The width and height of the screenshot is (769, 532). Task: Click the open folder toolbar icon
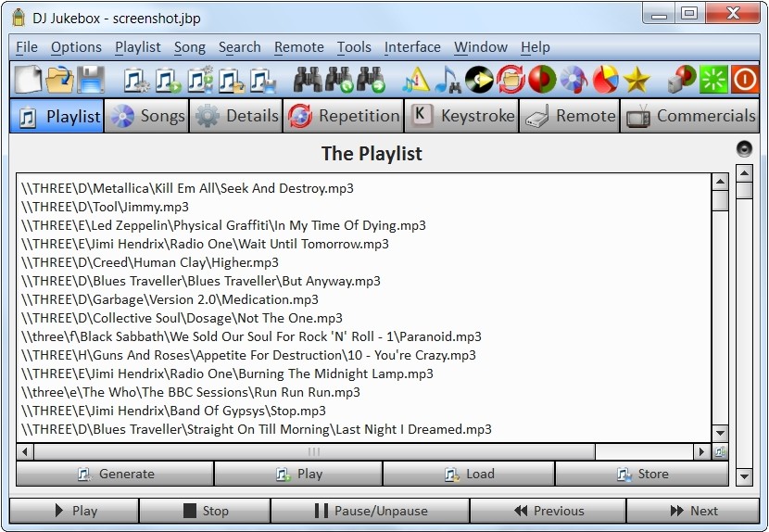tap(60, 79)
